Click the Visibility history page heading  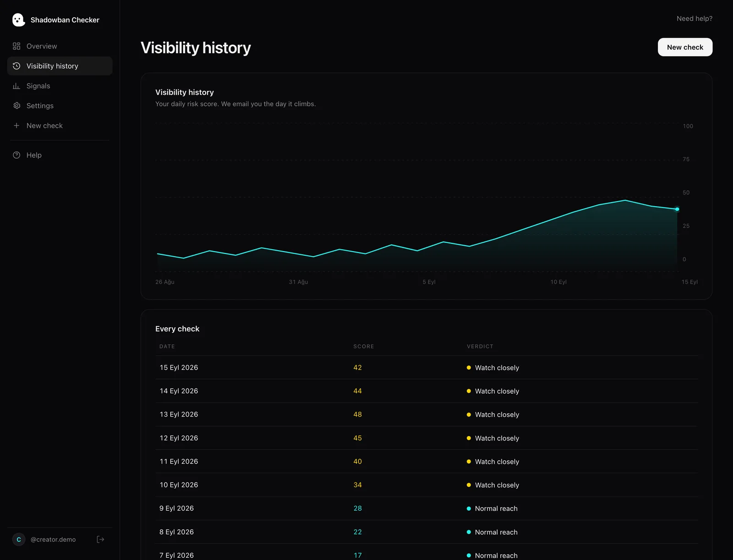[x=196, y=48]
